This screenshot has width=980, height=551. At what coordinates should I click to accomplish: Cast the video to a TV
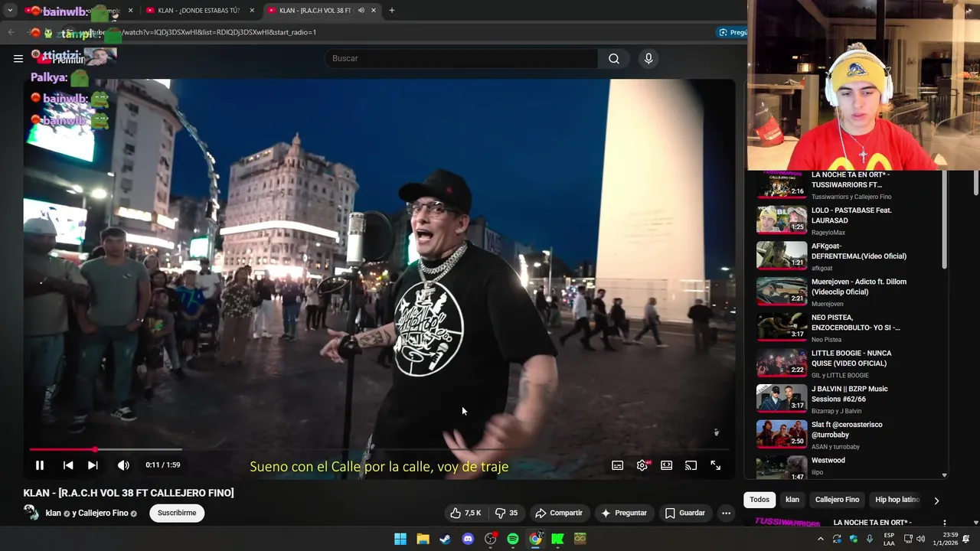[x=691, y=465]
